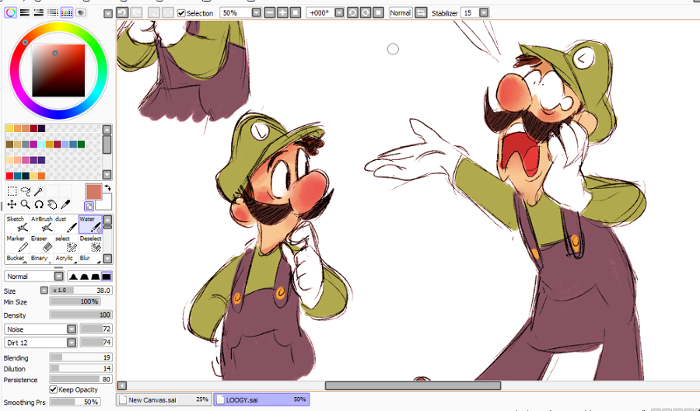Screen dimensions: 700x411
Task: Choose the Sketch brush
Action: 17,224
